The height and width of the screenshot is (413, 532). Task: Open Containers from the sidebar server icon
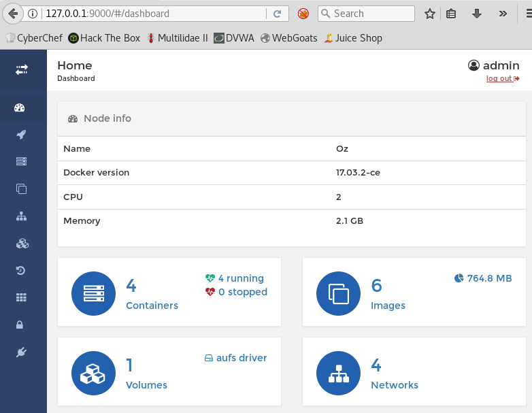21,162
